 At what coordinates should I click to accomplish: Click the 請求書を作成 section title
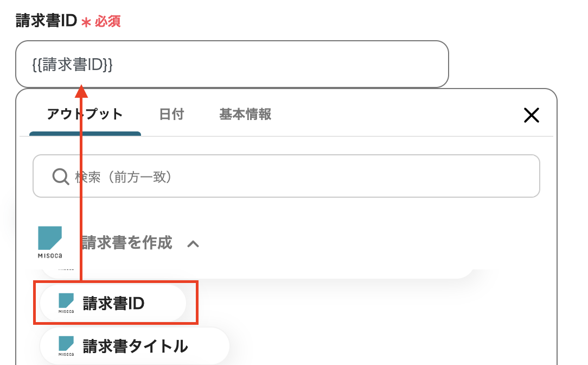point(127,242)
